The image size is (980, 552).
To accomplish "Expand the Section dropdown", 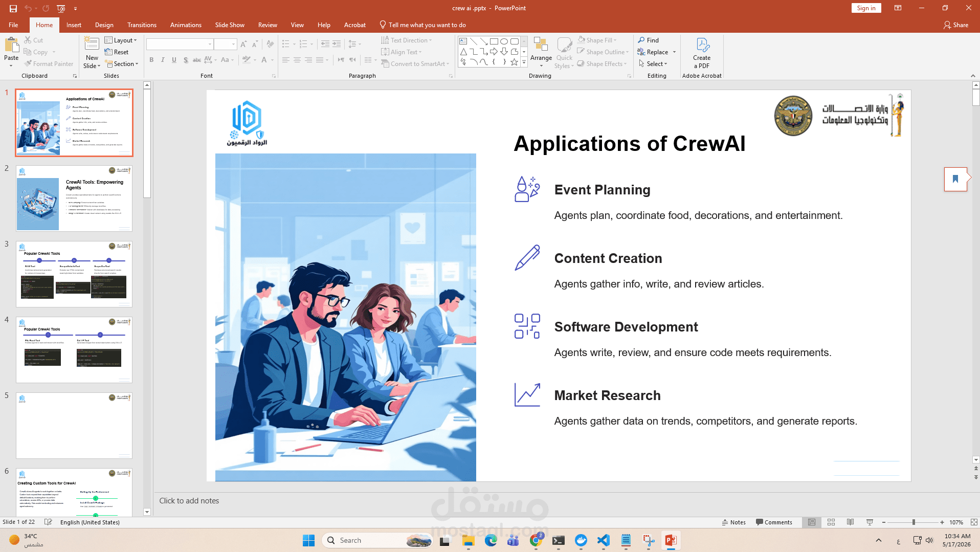I will point(122,64).
